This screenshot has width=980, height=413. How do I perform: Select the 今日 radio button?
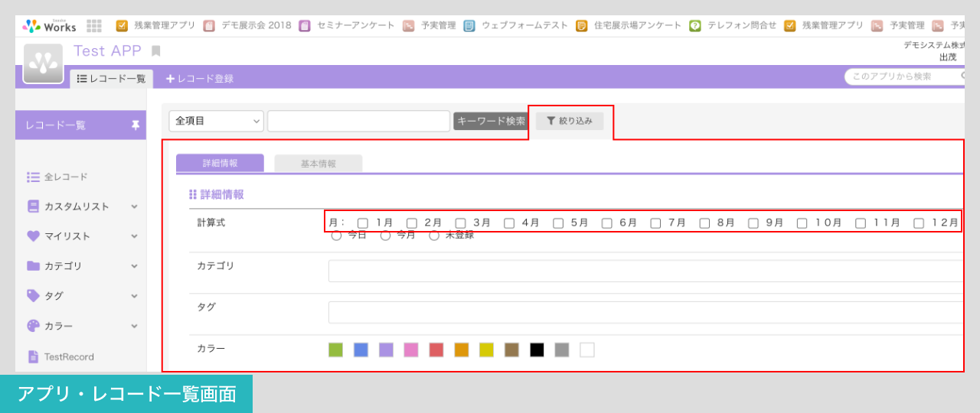point(336,236)
